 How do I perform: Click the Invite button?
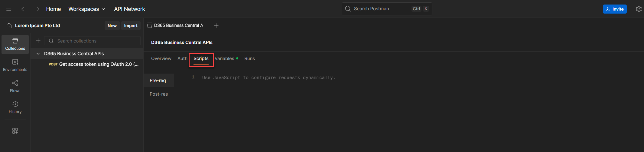(615, 9)
